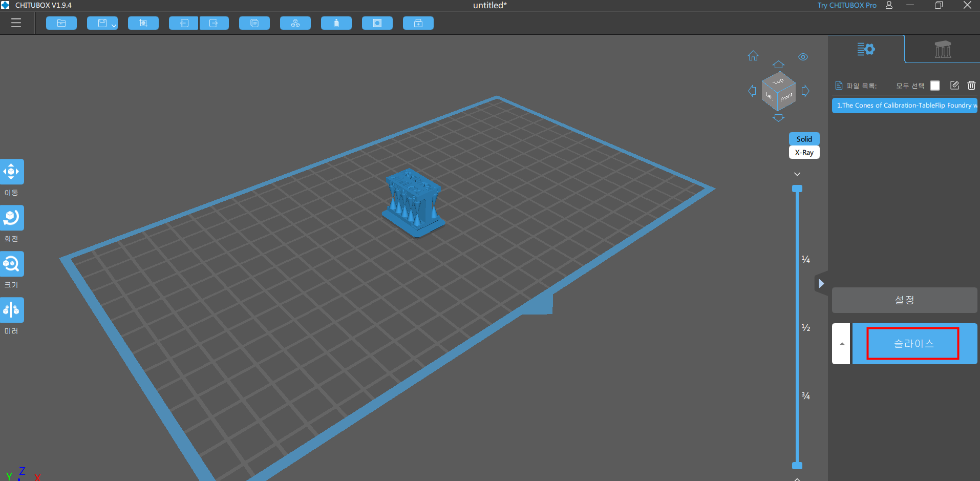Expand the save button dropdown arrow
Image resolution: width=980 pixels, height=481 pixels.
114,25
